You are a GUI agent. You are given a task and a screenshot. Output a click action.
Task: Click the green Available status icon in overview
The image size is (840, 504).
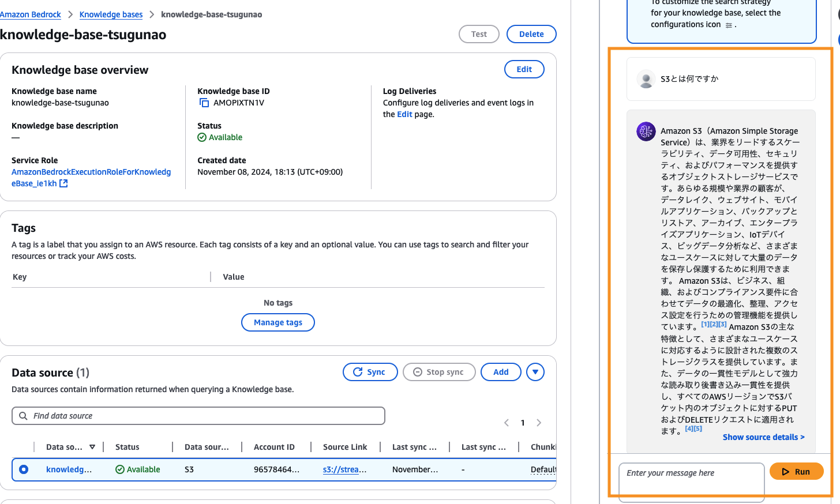[x=202, y=137]
